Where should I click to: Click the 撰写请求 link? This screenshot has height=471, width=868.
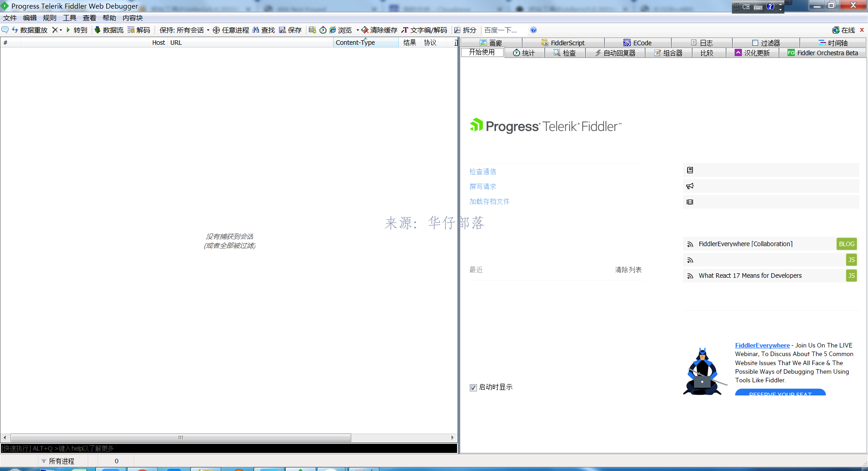pyautogui.click(x=482, y=186)
